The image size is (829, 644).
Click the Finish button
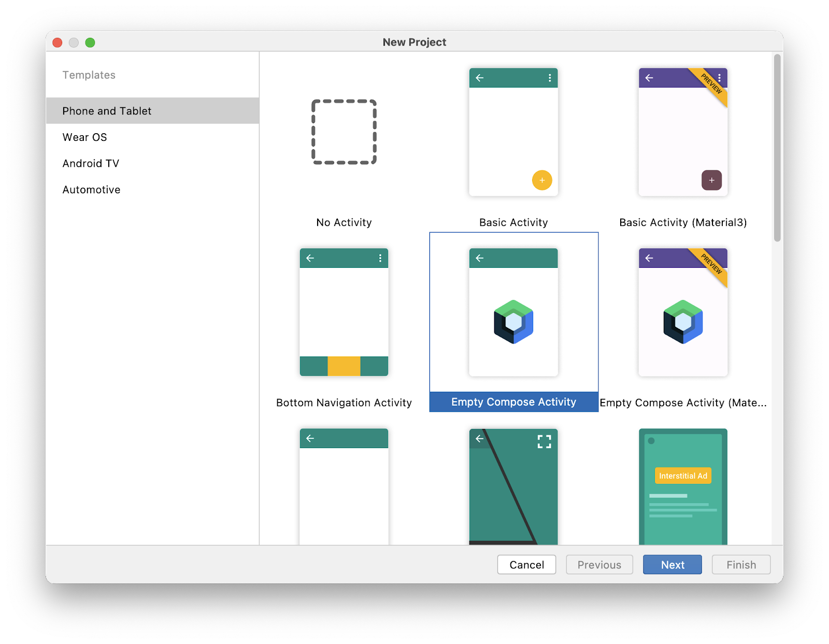point(741,564)
